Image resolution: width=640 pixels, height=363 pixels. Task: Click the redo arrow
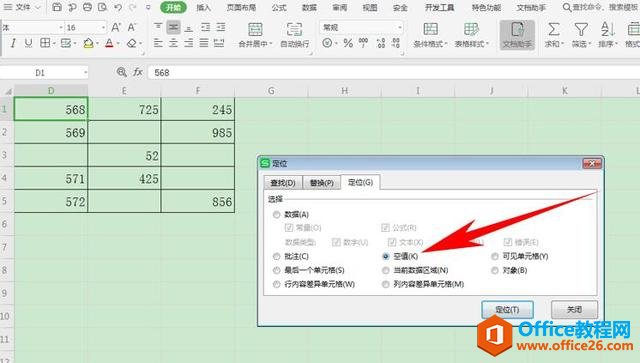point(132,7)
